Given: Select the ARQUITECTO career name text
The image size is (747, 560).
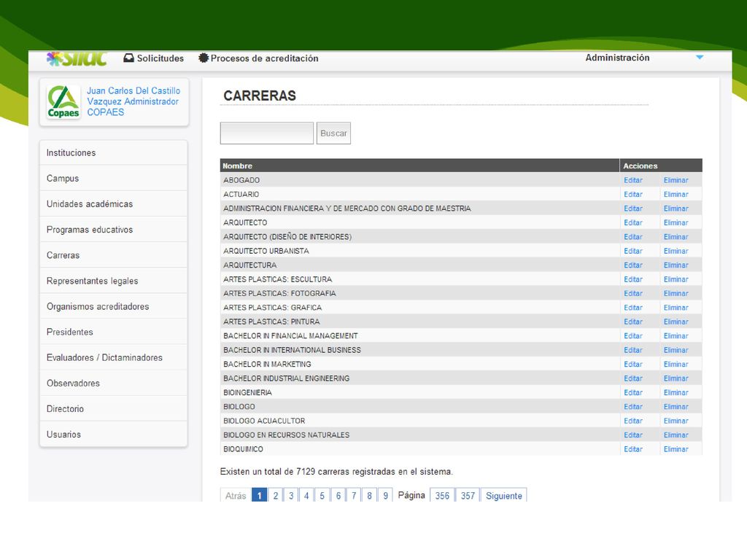Looking at the screenshot, I should [245, 222].
